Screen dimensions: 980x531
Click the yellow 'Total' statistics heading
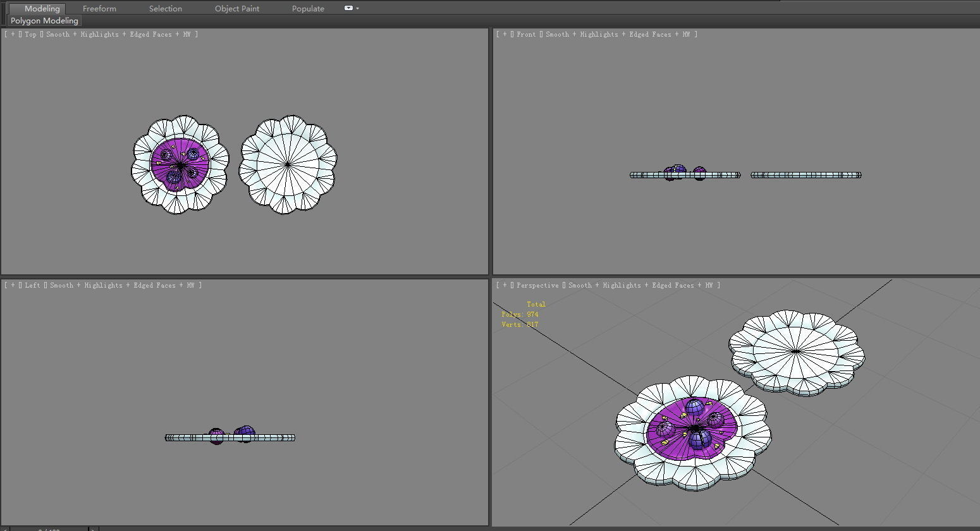[x=536, y=304]
